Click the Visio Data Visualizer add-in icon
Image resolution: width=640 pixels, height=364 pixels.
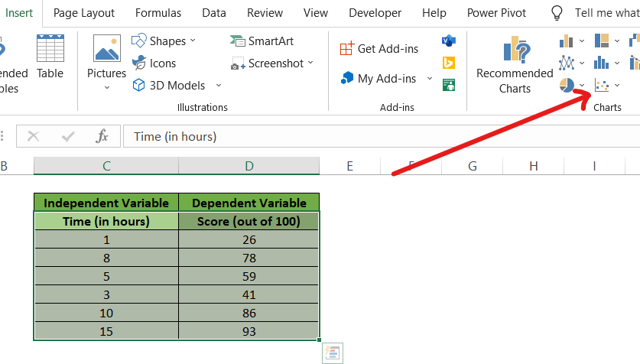pyautogui.click(x=449, y=41)
